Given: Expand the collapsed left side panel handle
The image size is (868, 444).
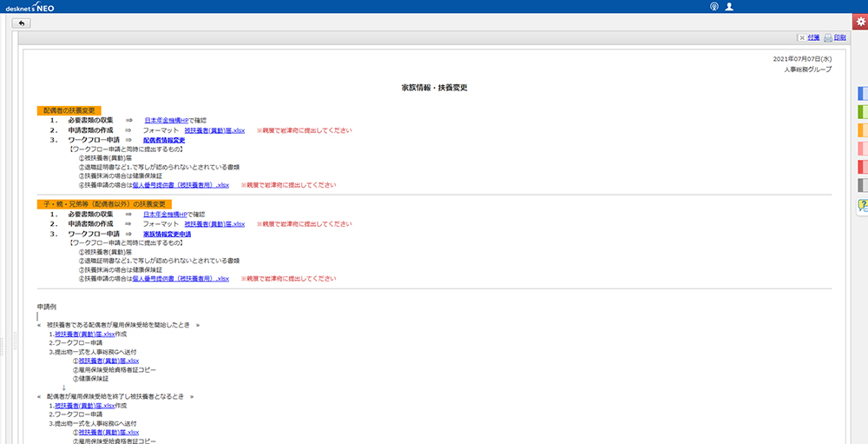Looking at the screenshot, I should click(x=3, y=343).
